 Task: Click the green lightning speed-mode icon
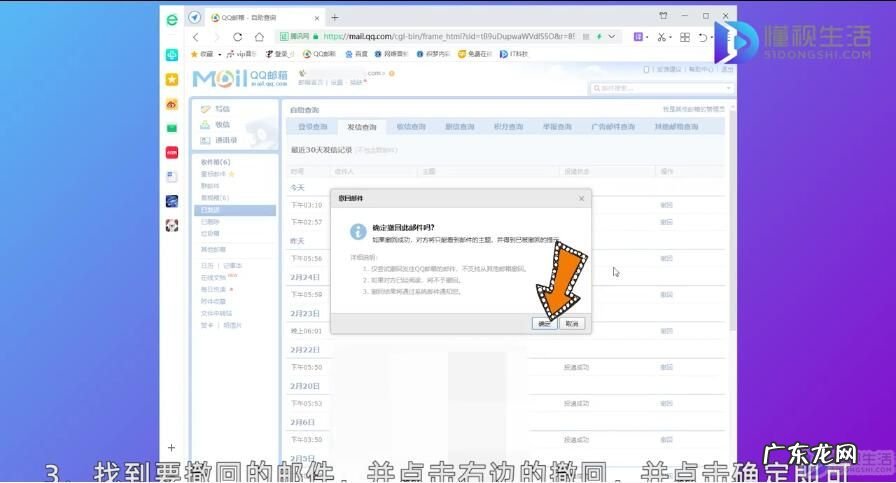(x=599, y=37)
